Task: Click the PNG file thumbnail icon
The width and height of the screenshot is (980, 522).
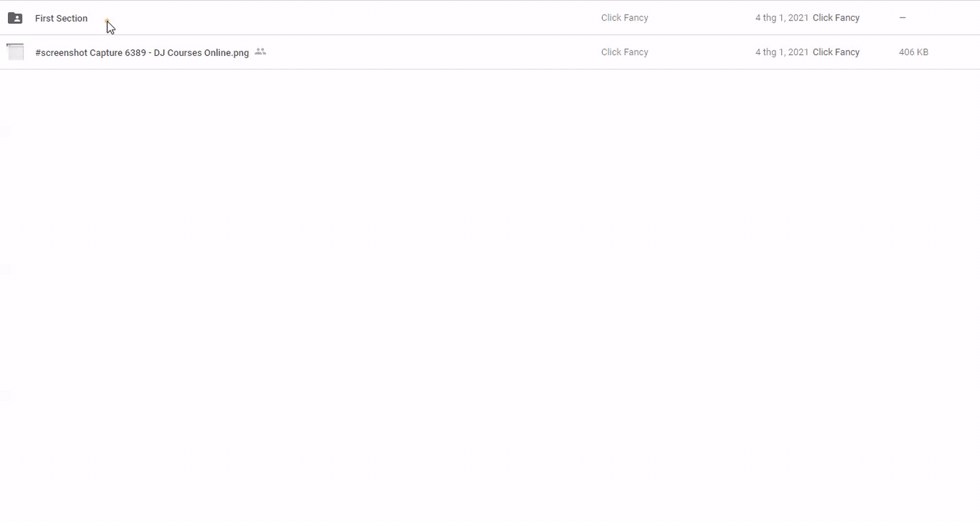Action: 15,52
